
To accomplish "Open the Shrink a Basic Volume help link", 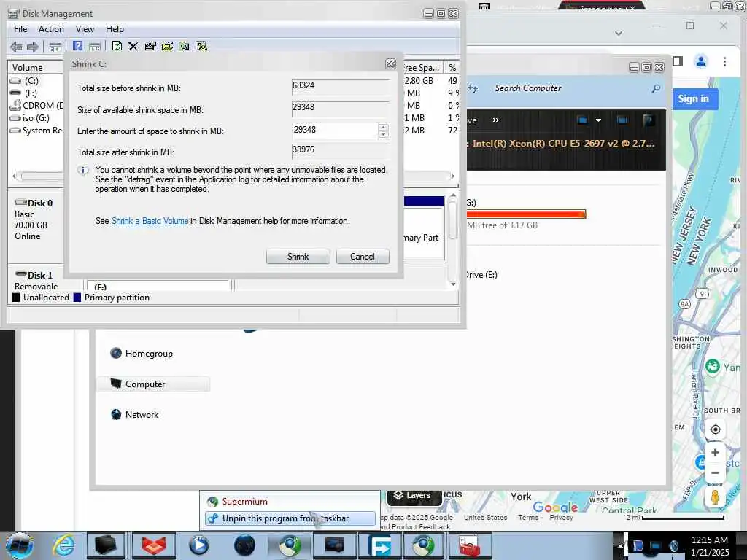I will (150, 221).
